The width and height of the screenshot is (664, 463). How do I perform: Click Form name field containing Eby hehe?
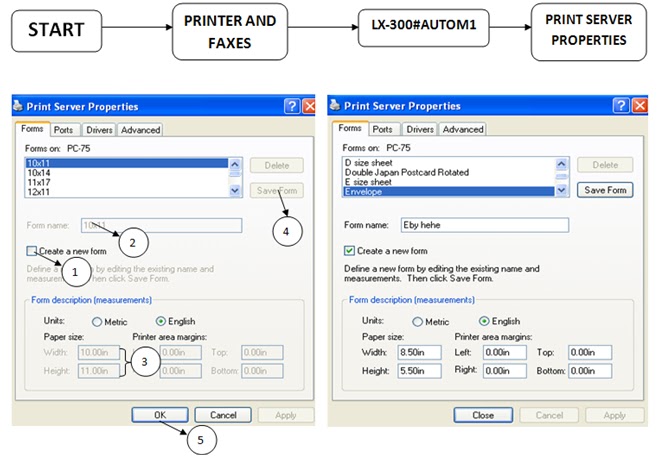[484, 225]
